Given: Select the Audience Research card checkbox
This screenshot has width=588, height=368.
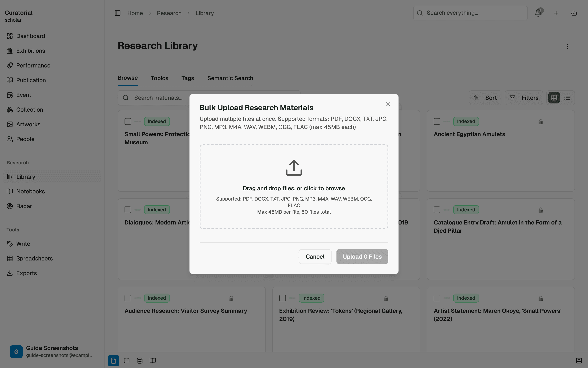Looking at the screenshot, I should click(x=128, y=298).
